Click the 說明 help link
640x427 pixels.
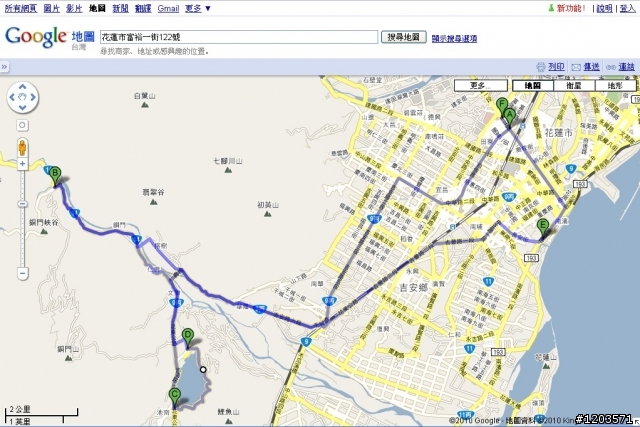pyautogui.click(x=604, y=8)
